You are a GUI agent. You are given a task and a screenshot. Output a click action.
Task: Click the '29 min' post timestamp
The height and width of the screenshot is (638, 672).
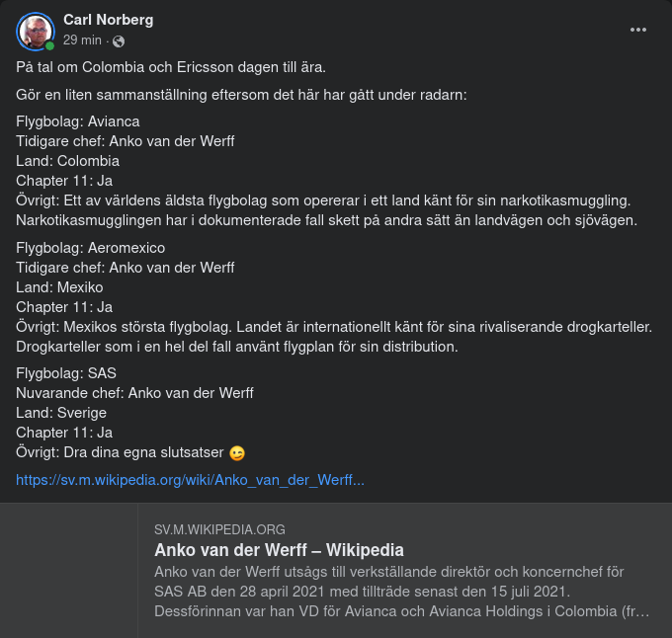tap(82, 40)
